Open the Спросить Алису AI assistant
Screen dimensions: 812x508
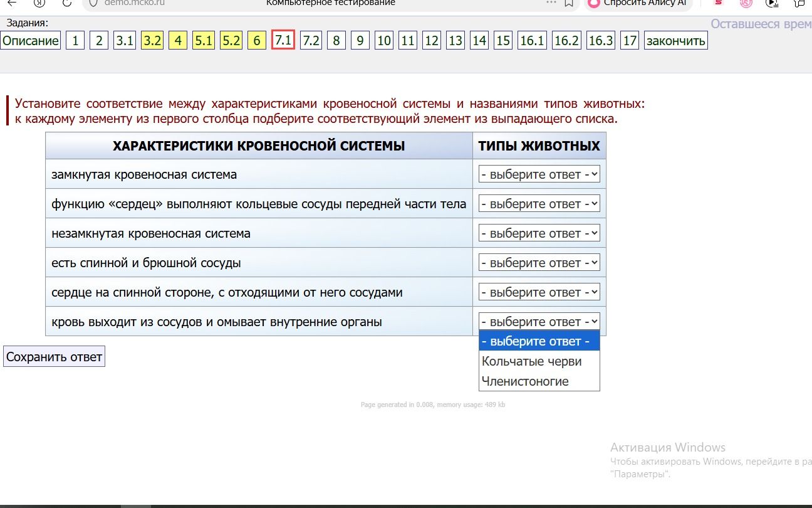638,3
